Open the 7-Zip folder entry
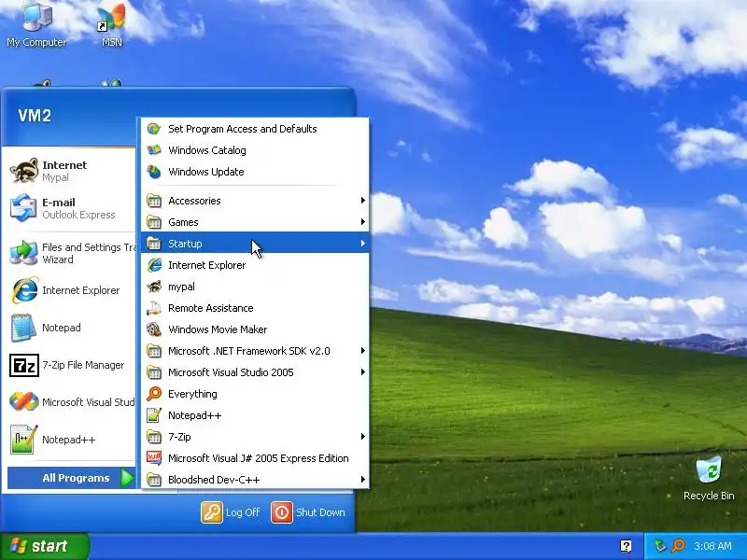This screenshot has width=747, height=560. click(x=255, y=436)
